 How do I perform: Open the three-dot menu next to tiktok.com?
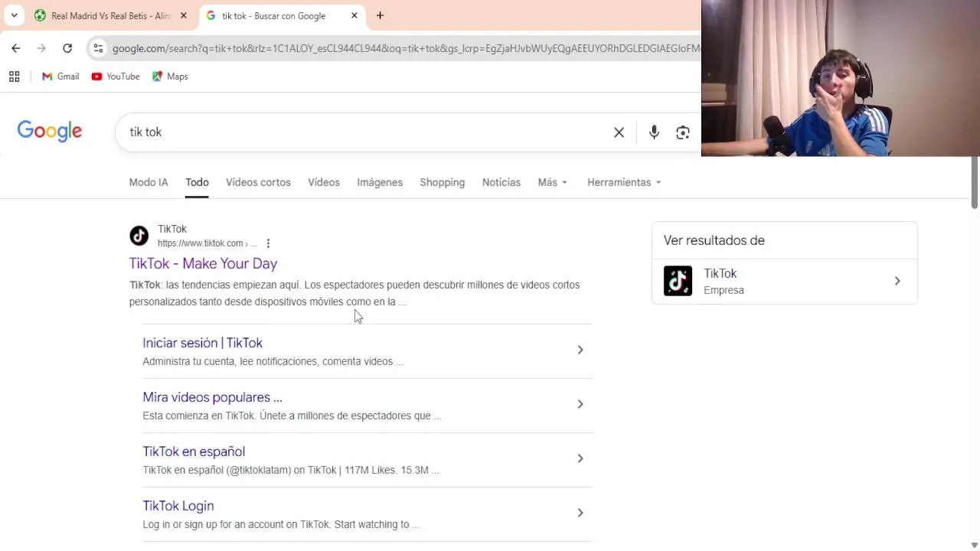[x=268, y=243]
